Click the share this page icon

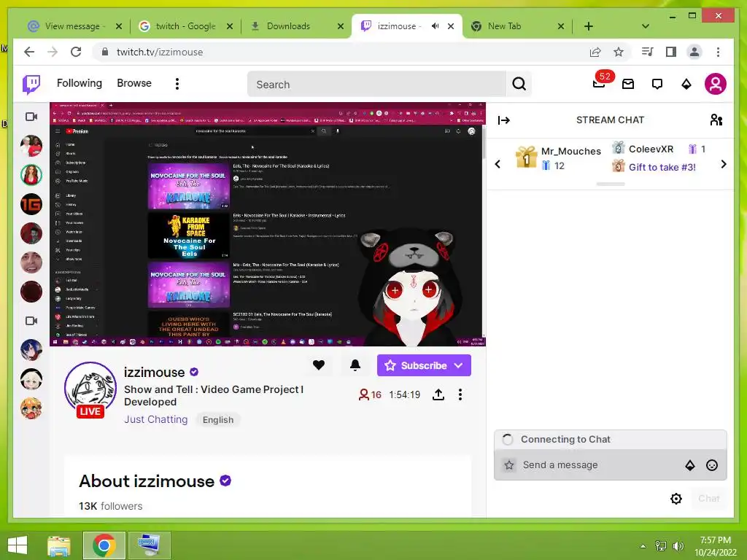[x=595, y=52]
